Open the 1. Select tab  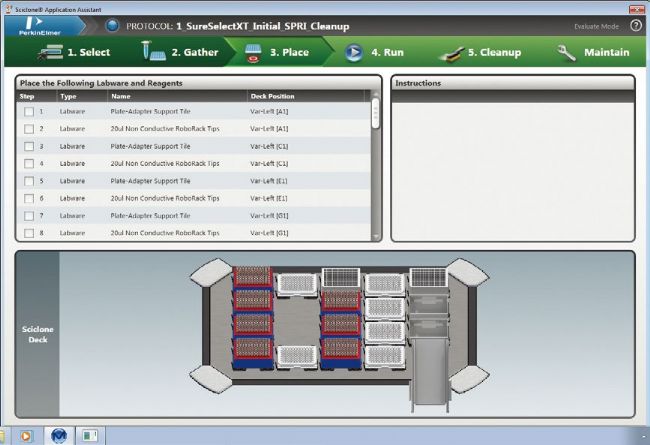[x=89, y=52]
